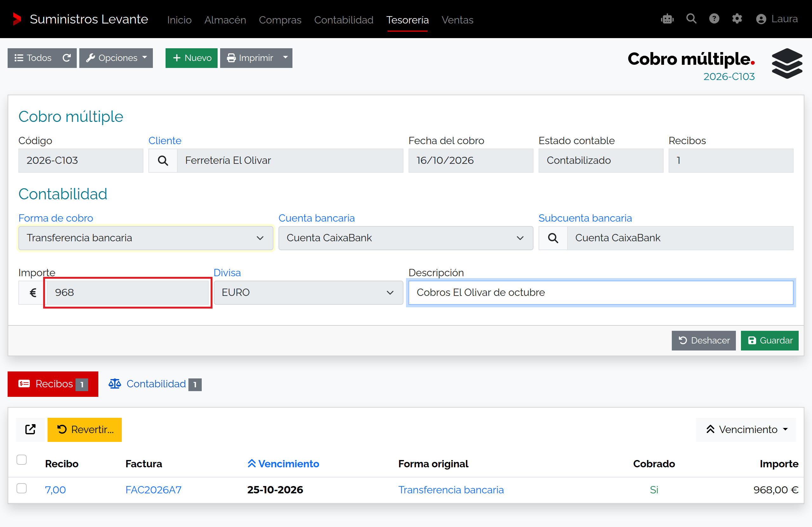Open the Forma de cobro dropdown
Screen dimensions: 812x527
click(146, 238)
